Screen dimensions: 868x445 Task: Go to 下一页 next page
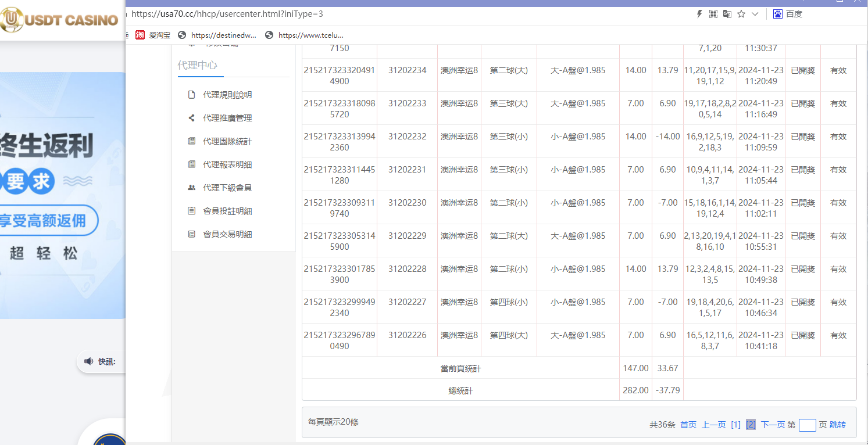click(773, 425)
